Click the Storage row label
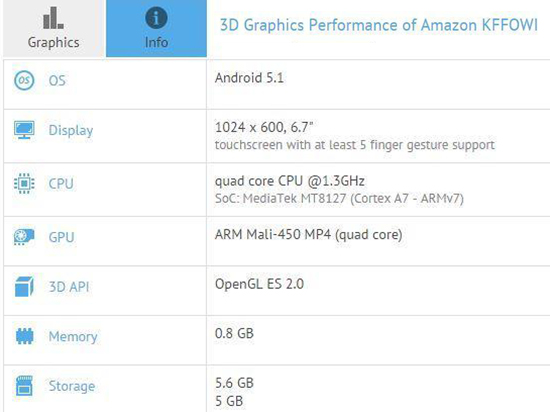This screenshot has height=412, width=550. click(72, 386)
